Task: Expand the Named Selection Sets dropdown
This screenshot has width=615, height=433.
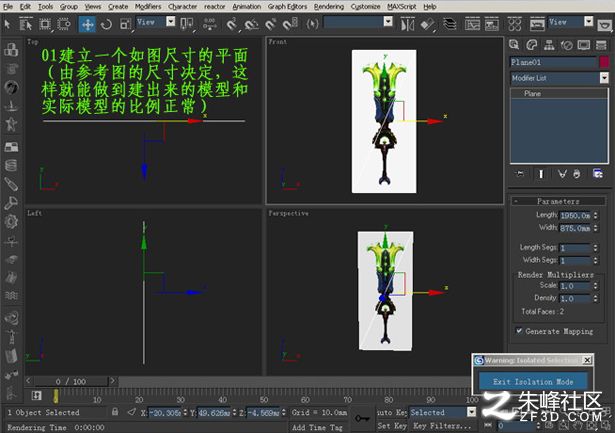Action: 388,22
